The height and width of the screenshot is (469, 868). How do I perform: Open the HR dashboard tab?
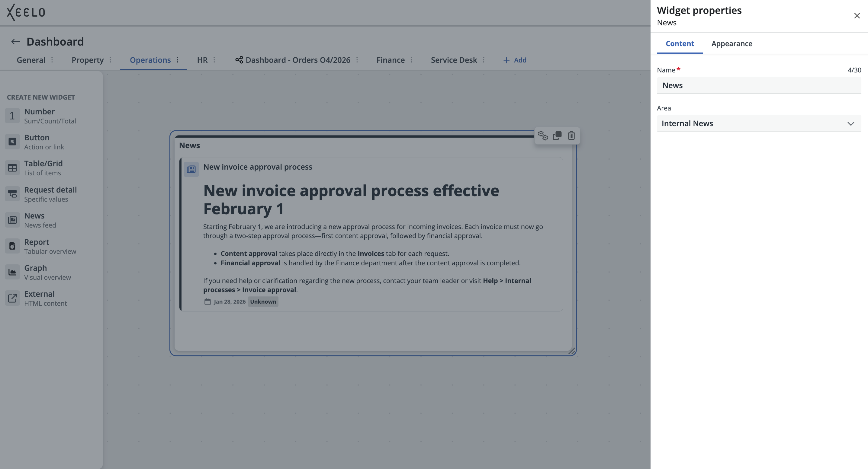tap(202, 60)
